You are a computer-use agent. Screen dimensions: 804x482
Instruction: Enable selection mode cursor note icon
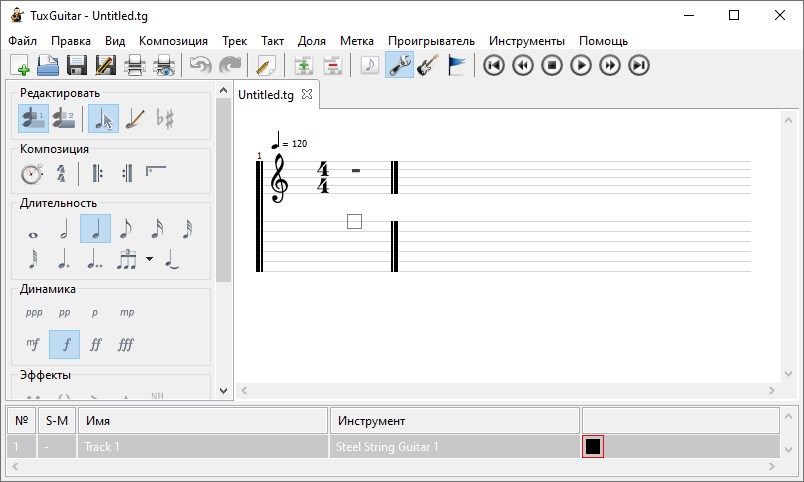click(x=103, y=118)
